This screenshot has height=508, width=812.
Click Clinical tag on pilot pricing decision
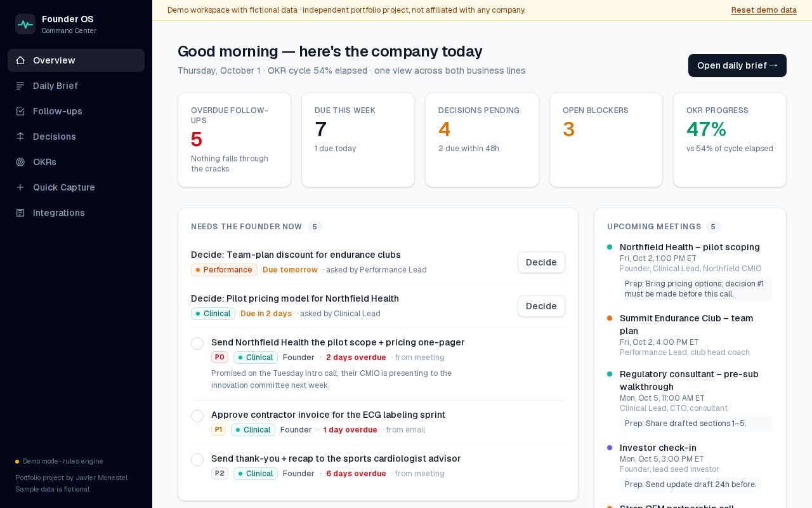click(x=213, y=314)
